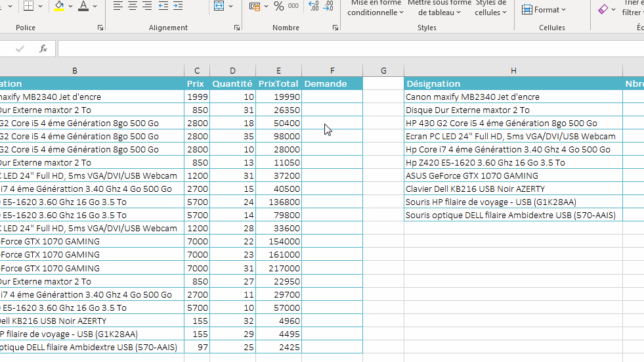Increase decimal places
The image size is (644, 362).
tap(313, 6)
